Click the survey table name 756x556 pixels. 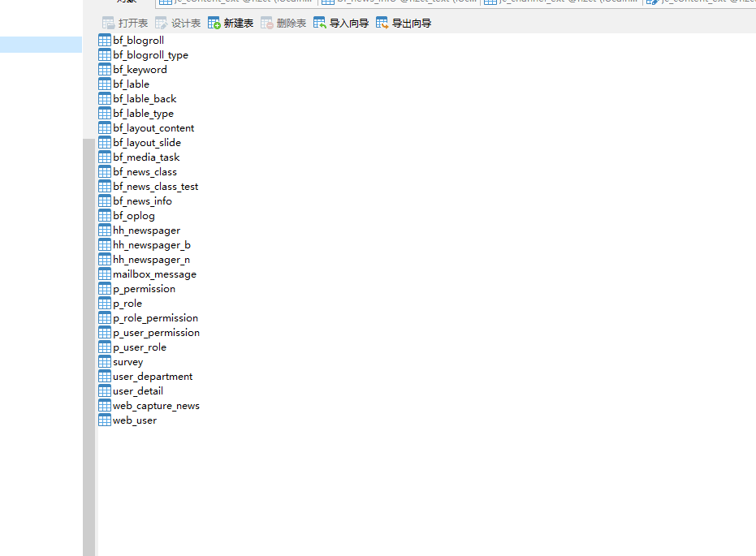[127, 362]
